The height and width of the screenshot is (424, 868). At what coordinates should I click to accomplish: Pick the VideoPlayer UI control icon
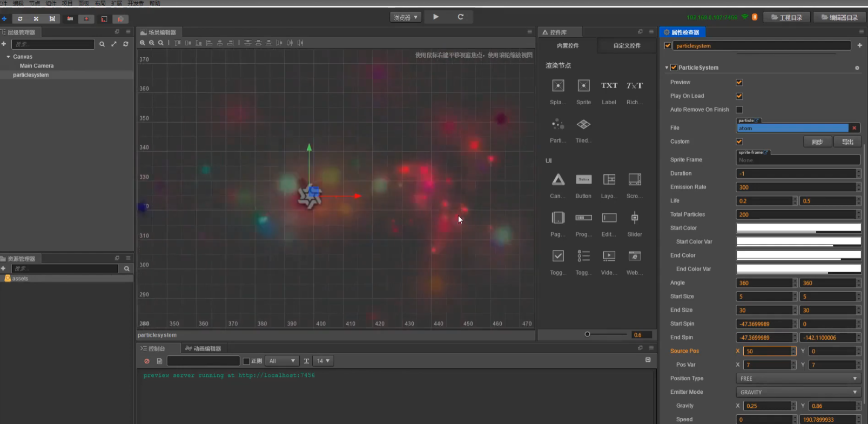point(609,256)
